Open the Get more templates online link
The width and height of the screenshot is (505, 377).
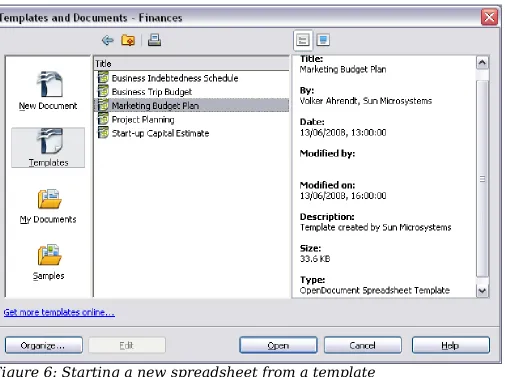tap(59, 312)
